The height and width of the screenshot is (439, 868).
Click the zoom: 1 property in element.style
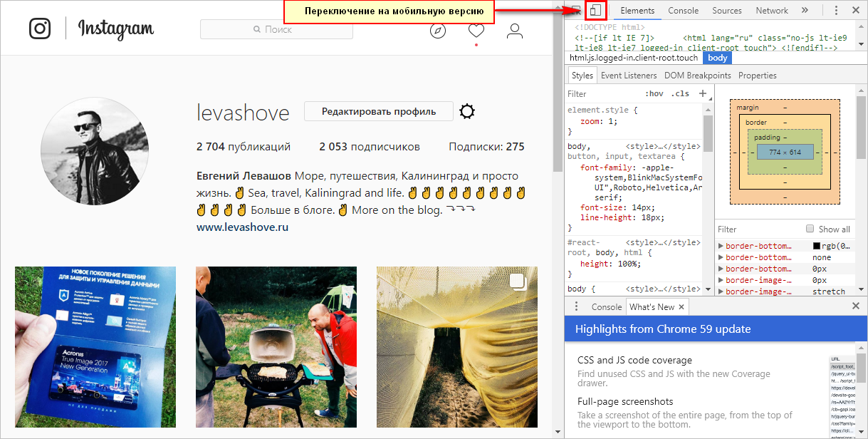599,121
